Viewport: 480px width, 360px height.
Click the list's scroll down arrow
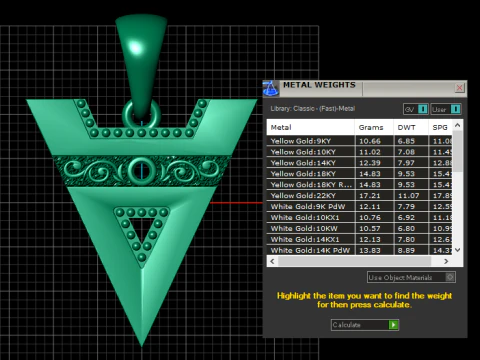point(458,250)
